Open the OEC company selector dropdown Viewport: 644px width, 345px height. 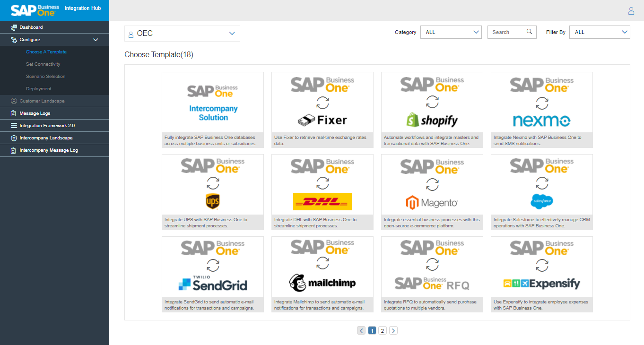tap(232, 34)
